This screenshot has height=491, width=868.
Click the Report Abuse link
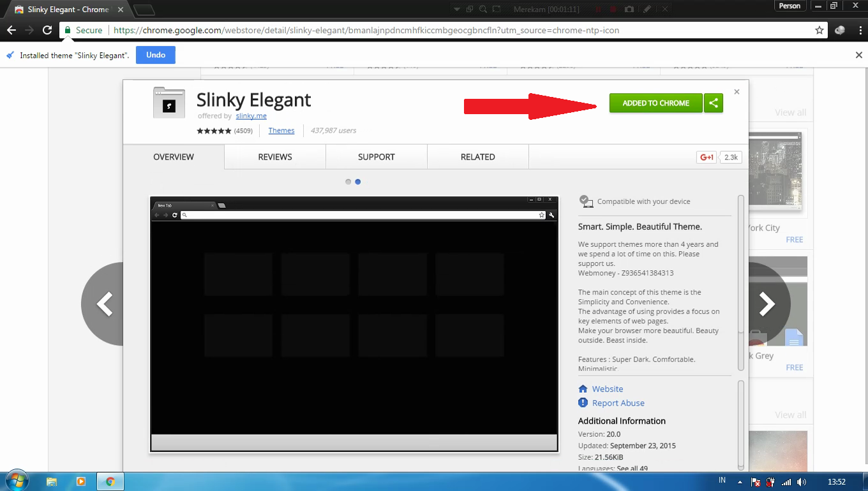tap(618, 403)
